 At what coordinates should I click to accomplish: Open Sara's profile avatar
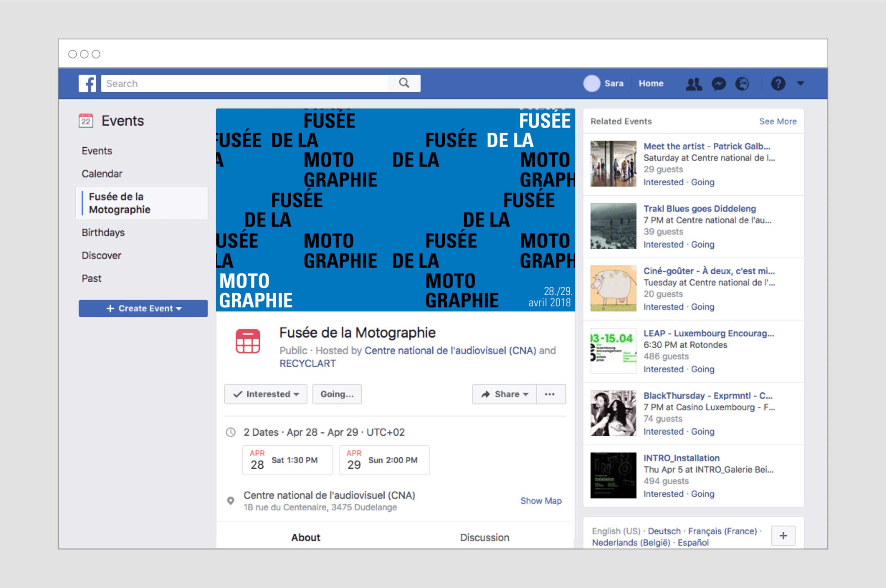coord(592,83)
